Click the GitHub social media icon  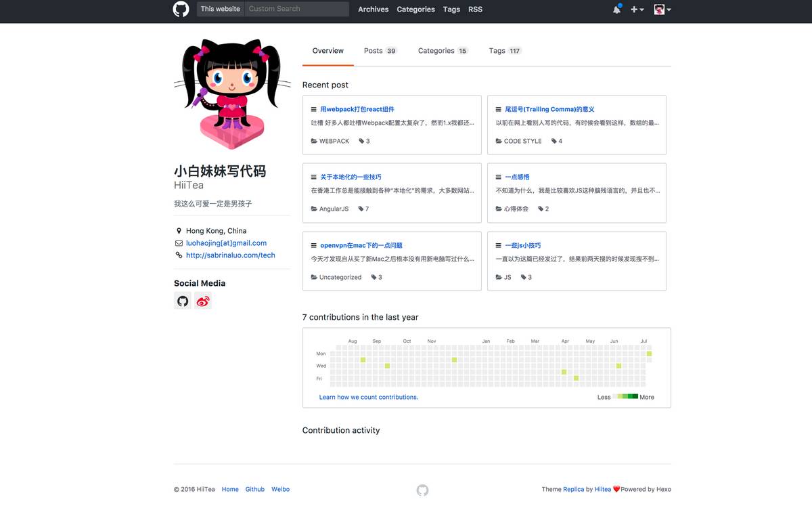(x=183, y=301)
